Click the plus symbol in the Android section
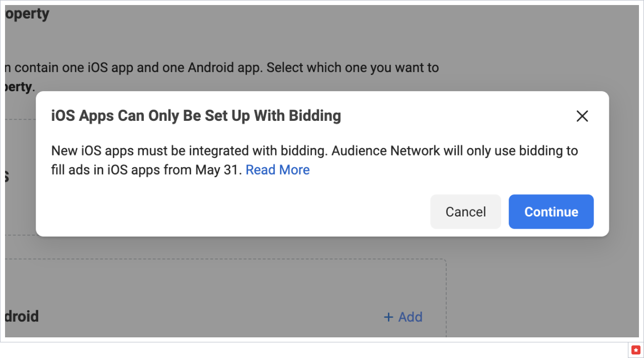644x358 pixels. (388, 317)
